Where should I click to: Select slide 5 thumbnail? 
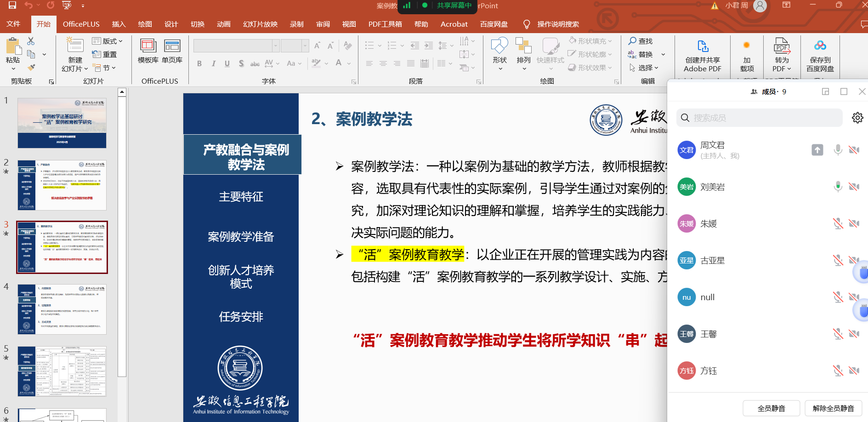pyautogui.click(x=62, y=371)
